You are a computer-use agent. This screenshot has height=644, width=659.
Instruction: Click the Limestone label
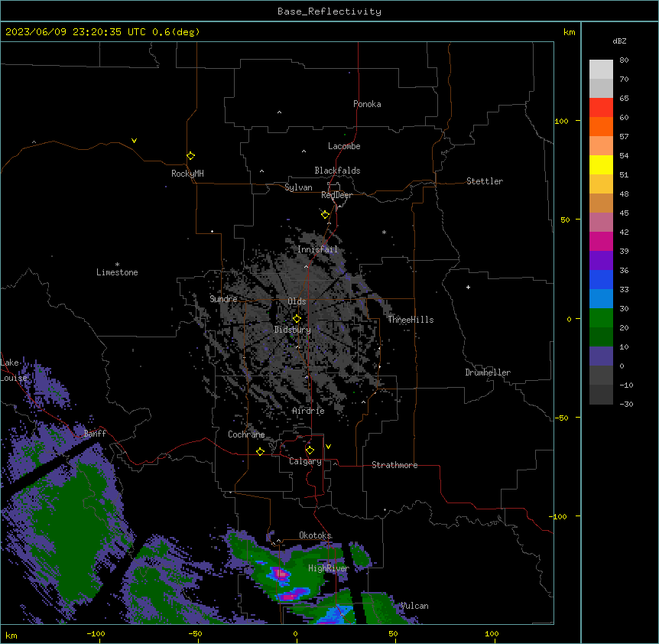pos(117,272)
